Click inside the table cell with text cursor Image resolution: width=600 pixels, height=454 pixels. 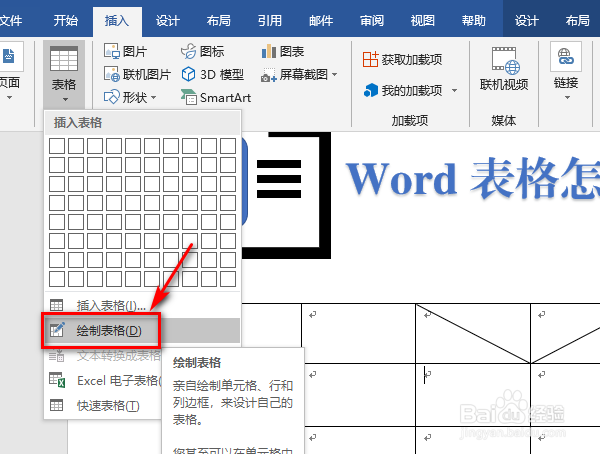[473, 395]
